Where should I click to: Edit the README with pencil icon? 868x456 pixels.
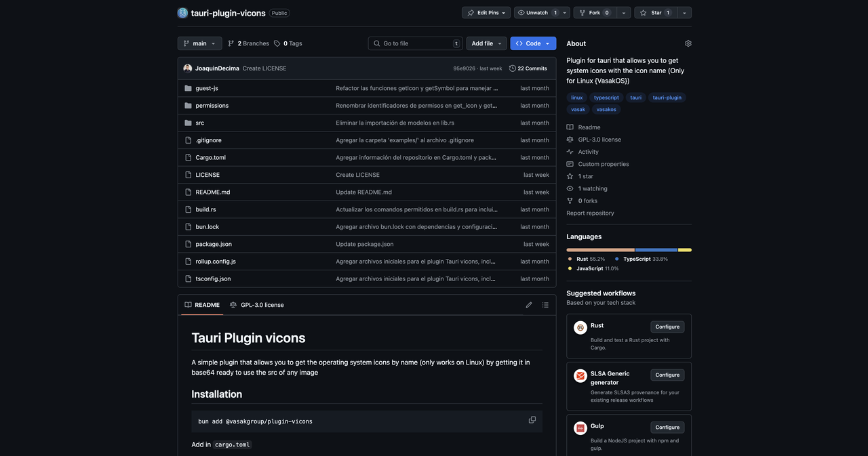529,305
